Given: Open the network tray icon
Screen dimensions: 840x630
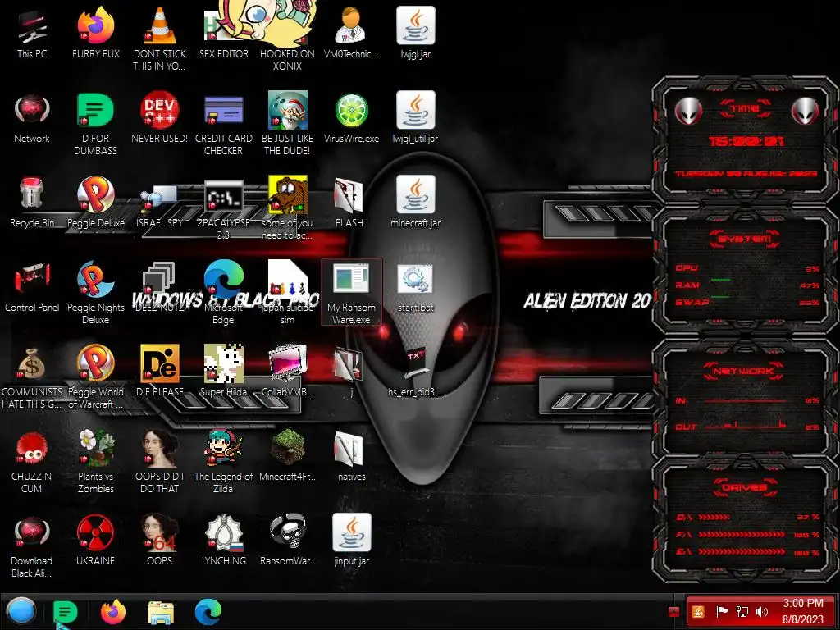Looking at the screenshot, I should [x=742, y=611].
